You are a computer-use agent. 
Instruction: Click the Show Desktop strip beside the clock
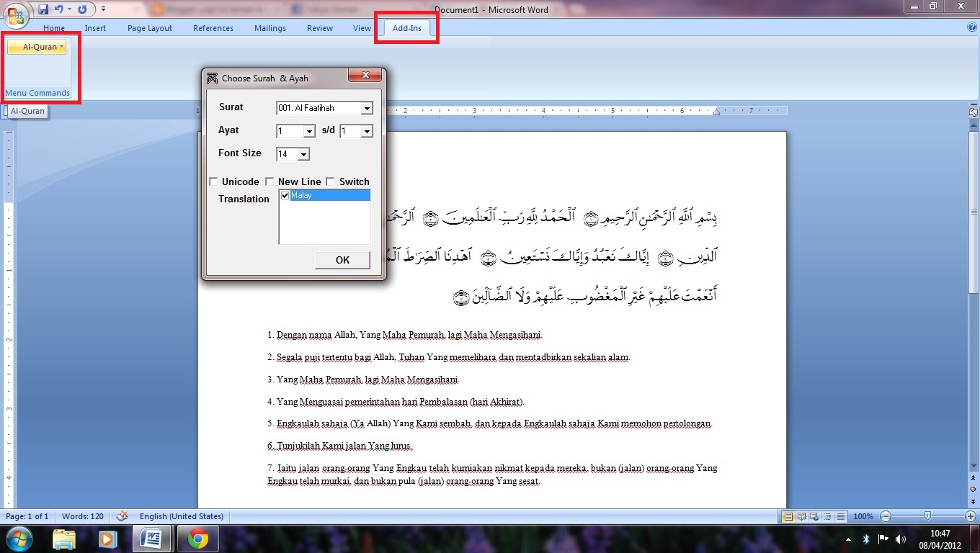pyautogui.click(x=975, y=539)
